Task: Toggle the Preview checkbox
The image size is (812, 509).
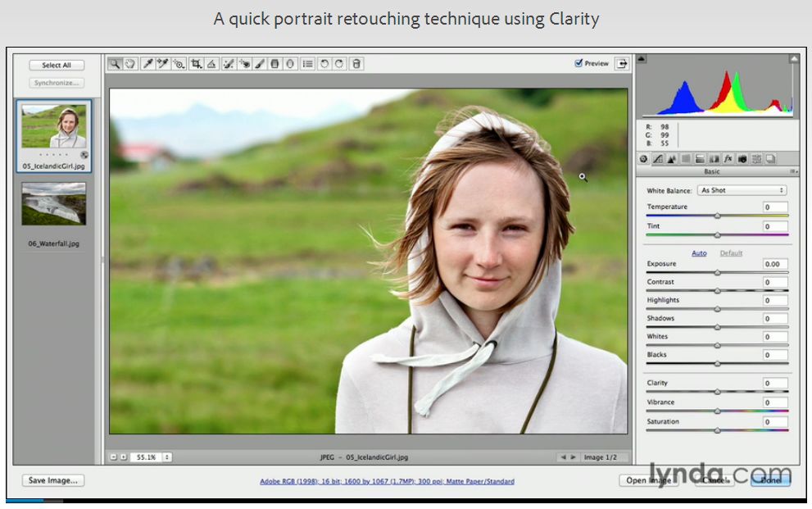Action: pos(578,63)
